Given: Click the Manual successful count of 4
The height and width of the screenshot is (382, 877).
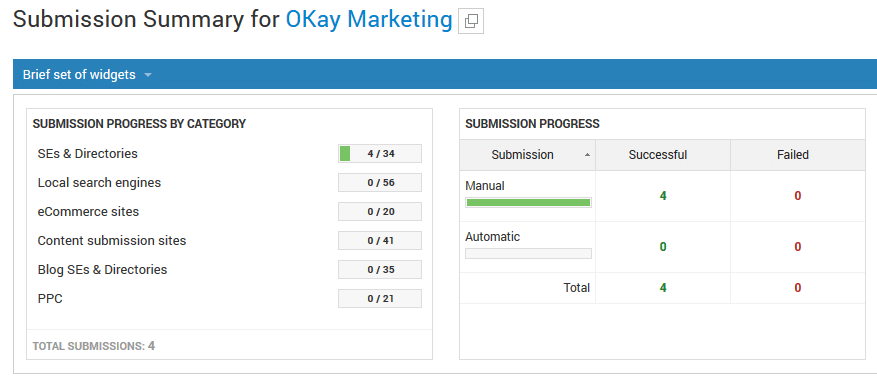Looking at the screenshot, I should [x=663, y=196].
